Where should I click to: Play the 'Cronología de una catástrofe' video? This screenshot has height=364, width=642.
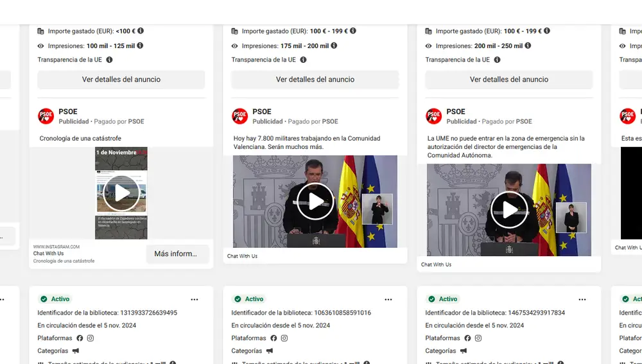click(121, 193)
